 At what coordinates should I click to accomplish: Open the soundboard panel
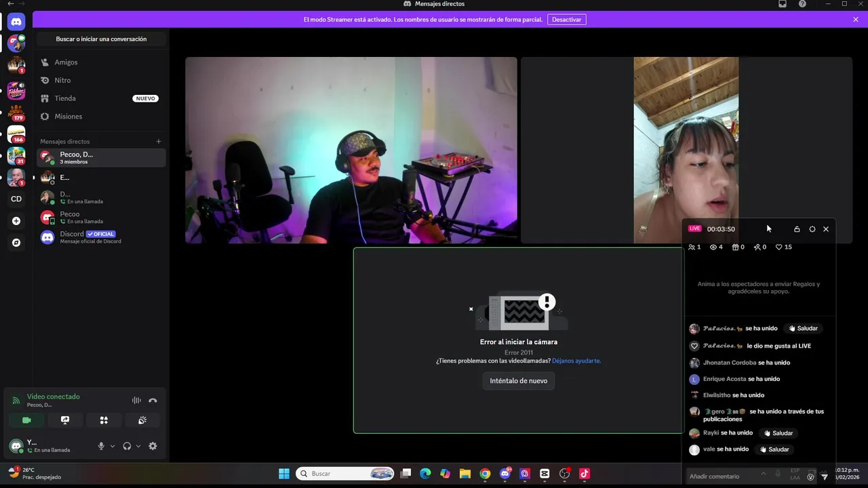pos(142,420)
